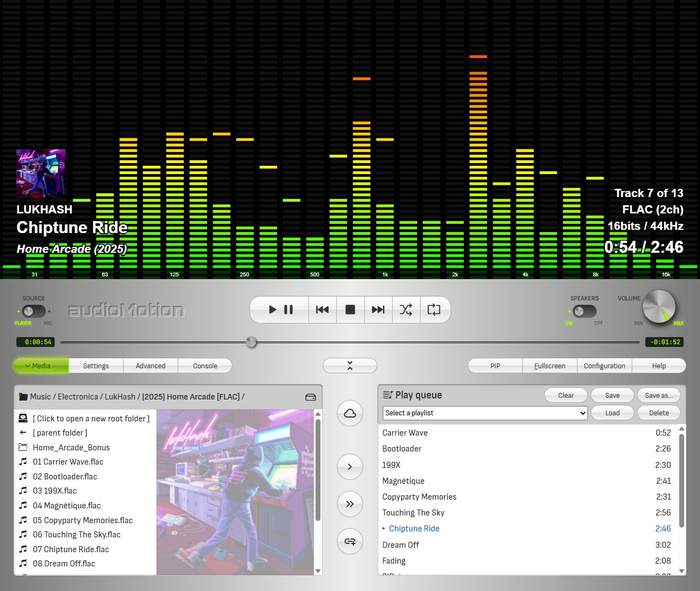Open the Console tab
The height and width of the screenshot is (591, 700).
pos(205,366)
